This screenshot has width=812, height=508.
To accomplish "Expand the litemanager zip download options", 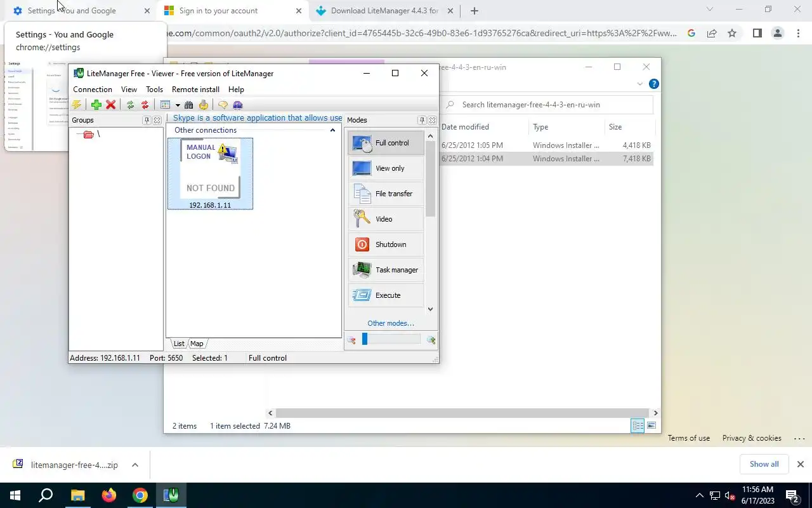I will pos(135,465).
